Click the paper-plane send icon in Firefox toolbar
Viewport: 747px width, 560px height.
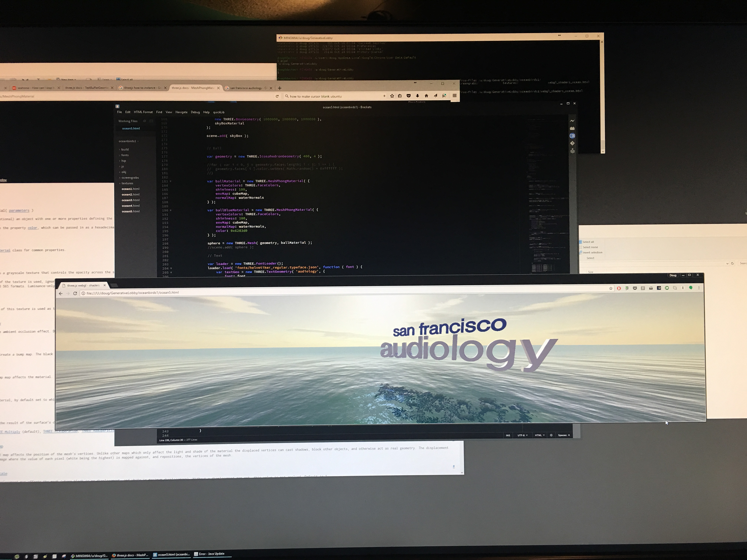click(435, 96)
